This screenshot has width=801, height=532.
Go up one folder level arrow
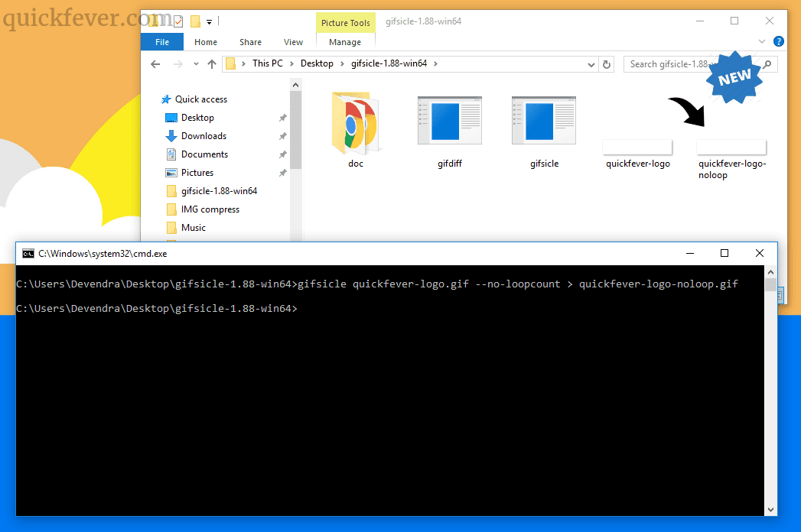click(212, 63)
